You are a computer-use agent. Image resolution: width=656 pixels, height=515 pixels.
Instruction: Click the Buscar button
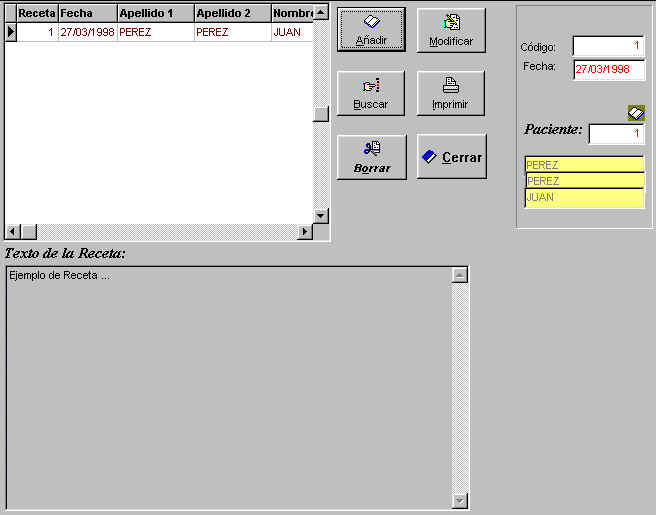371,93
